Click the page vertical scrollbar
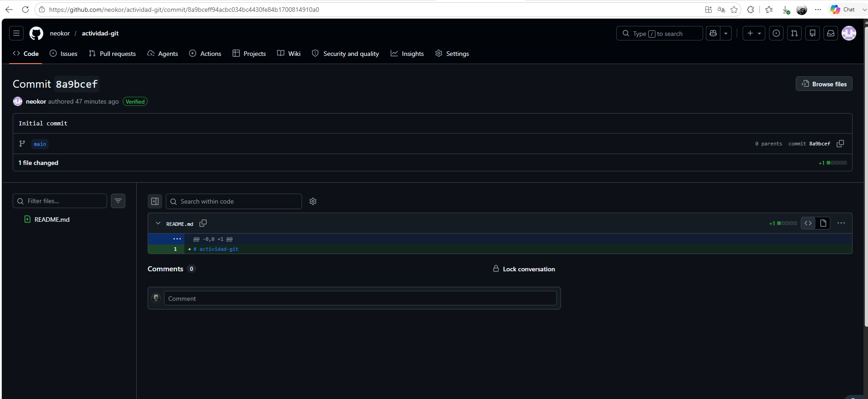The height and width of the screenshot is (399, 868). click(x=866, y=177)
